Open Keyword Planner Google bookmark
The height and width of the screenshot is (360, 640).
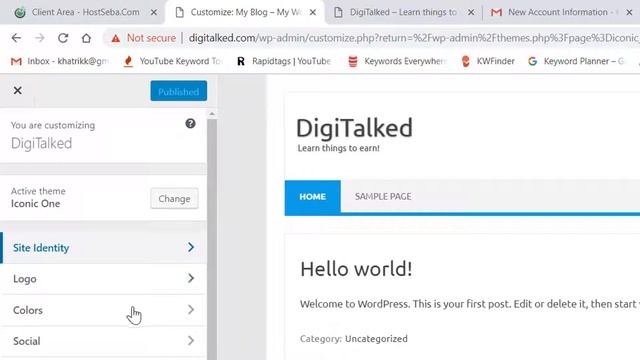tap(576, 61)
